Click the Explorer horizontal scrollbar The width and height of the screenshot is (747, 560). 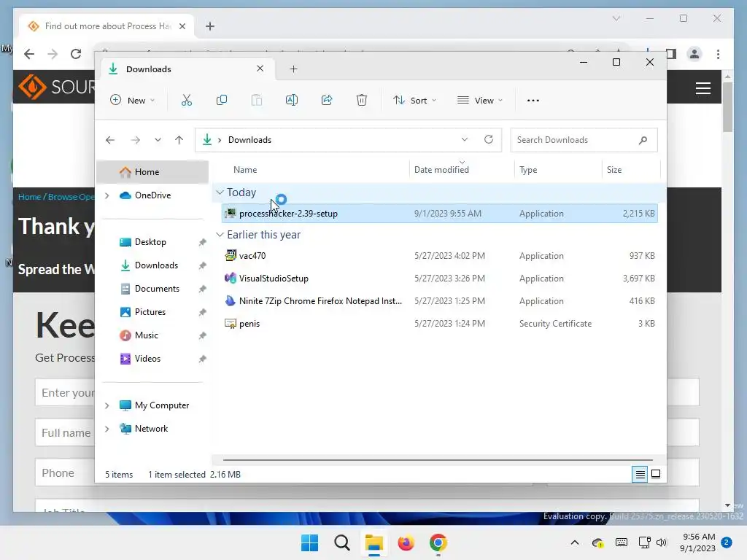pos(438,461)
